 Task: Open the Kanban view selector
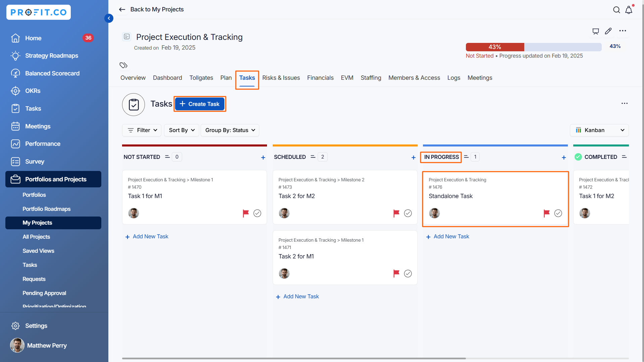pyautogui.click(x=599, y=130)
